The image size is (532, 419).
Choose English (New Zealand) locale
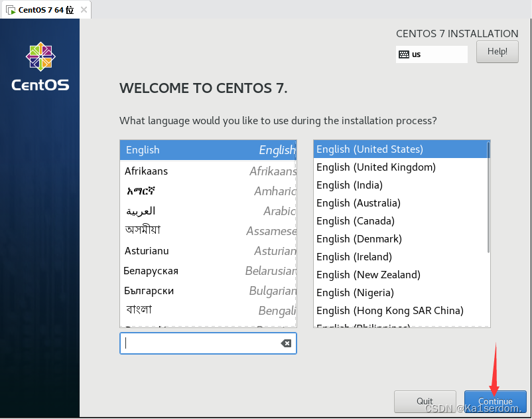(x=401, y=275)
